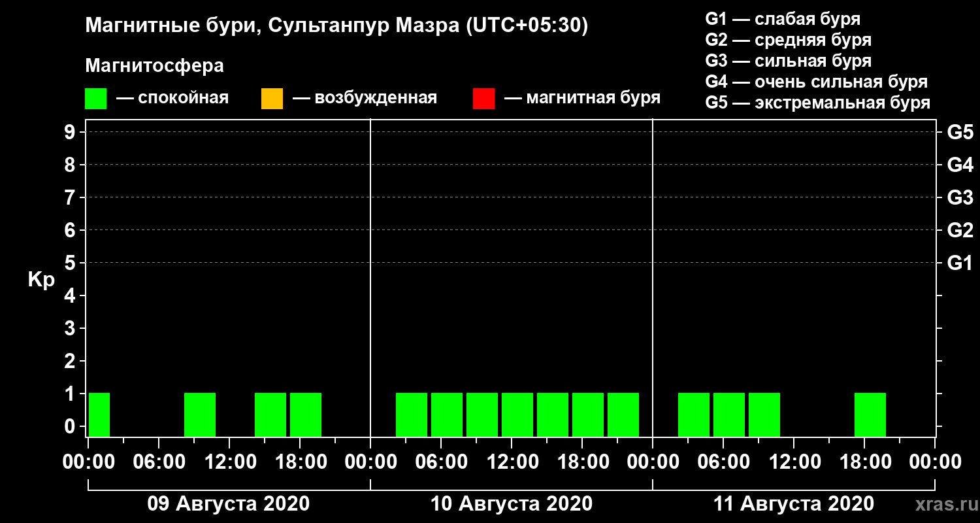
Task: Click the Kp axis value 9
Action: 70,132
